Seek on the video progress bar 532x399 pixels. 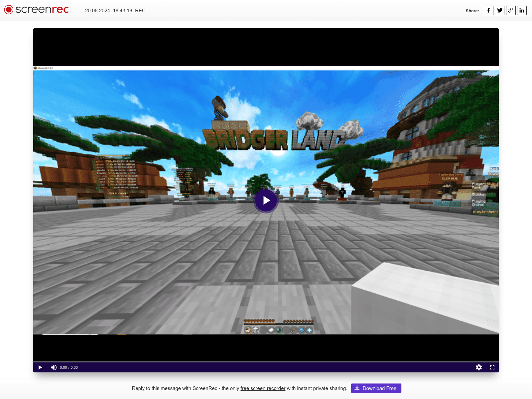point(266,361)
